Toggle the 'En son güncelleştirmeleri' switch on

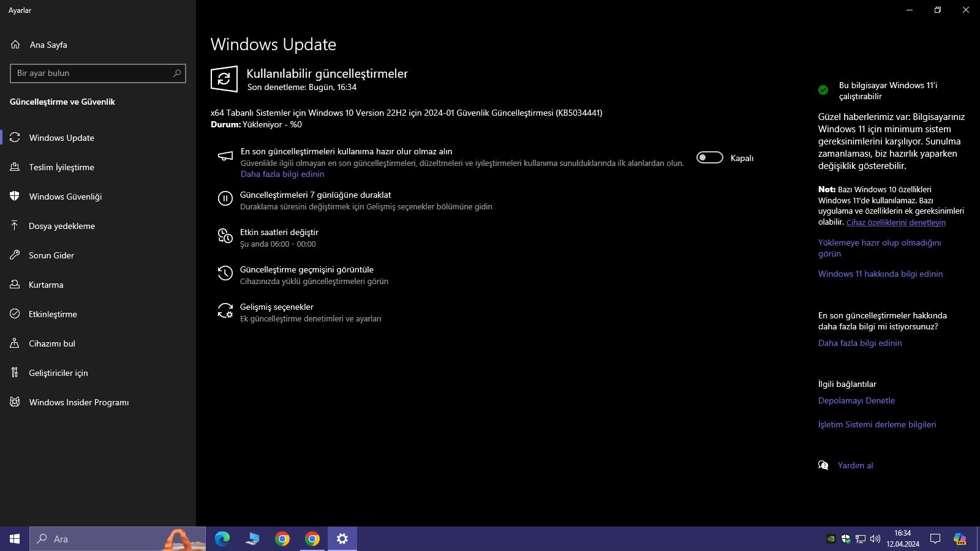[710, 158]
